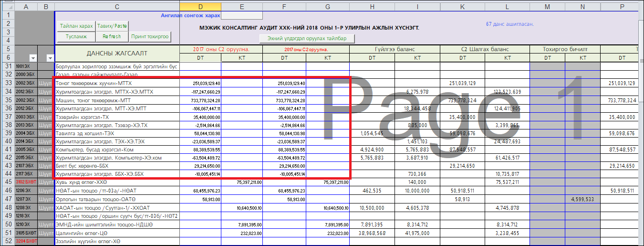This screenshot has width=644, height=246.
Task: Select the Биет бус хөрөнгө-ББХ cell
Action: tap(117, 165)
